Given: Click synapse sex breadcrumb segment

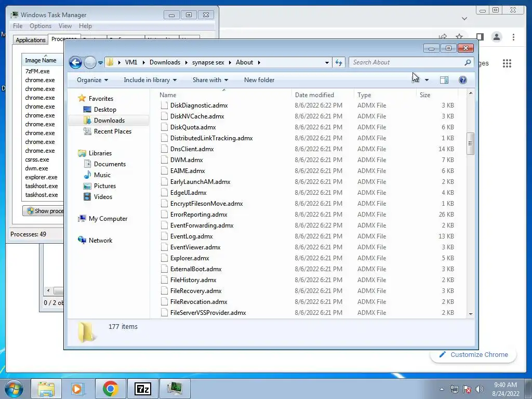Looking at the screenshot, I should [208, 62].
